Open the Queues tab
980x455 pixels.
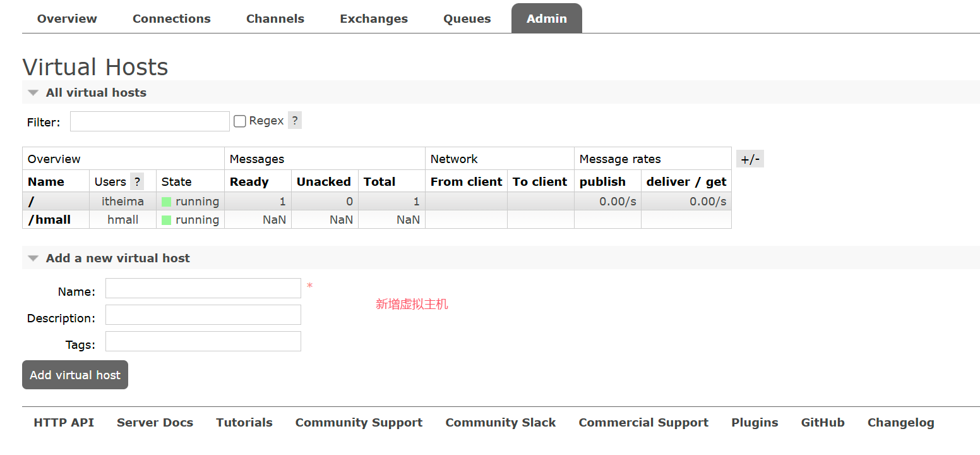tap(467, 19)
